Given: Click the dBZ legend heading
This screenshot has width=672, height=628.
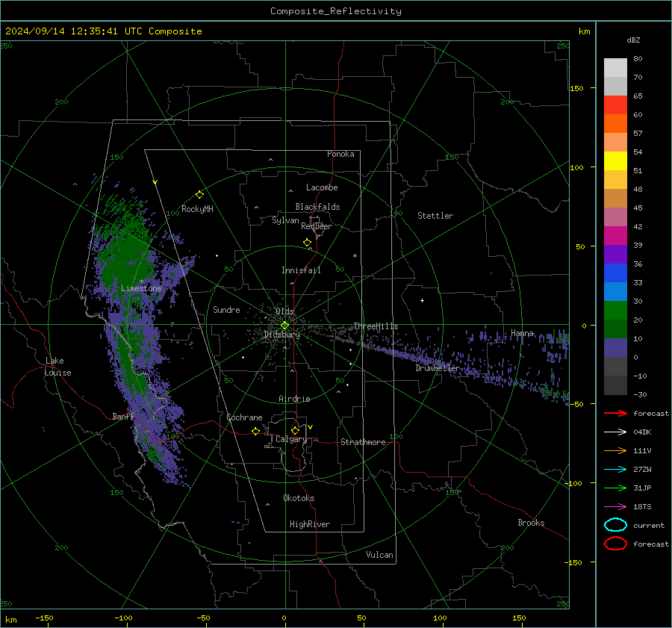Looking at the screenshot, I should point(633,40).
